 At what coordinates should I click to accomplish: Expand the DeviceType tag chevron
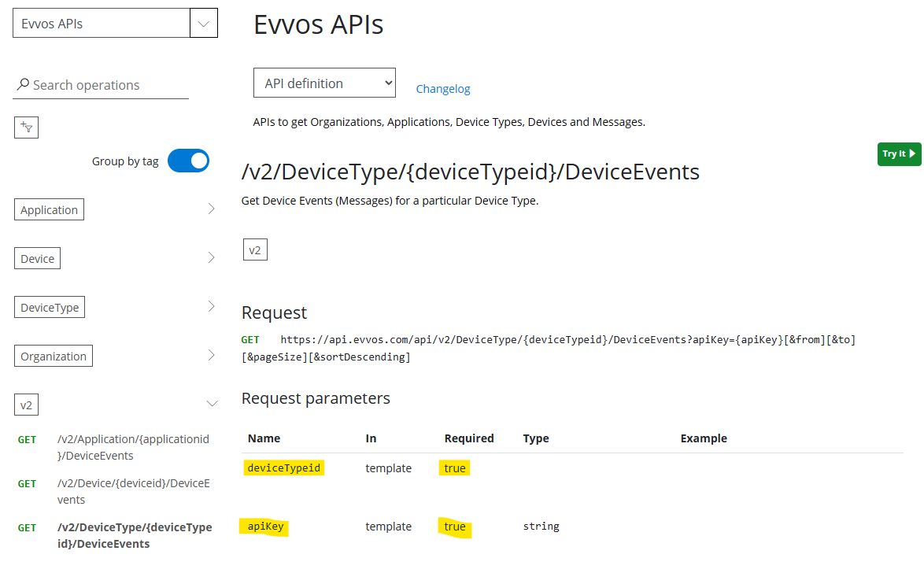click(212, 306)
